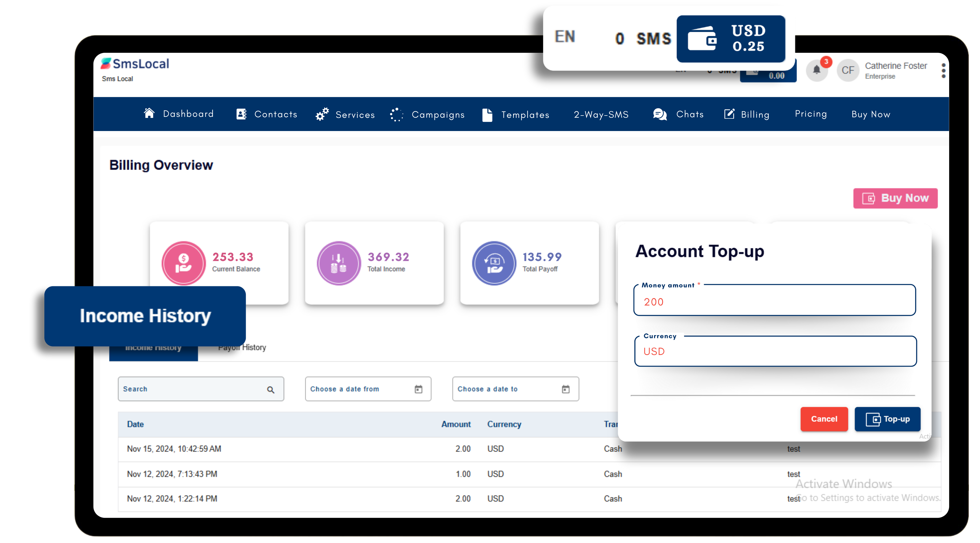Switch to the Payoff History tab
Screen dimensions: 980x543
pos(242,347)
